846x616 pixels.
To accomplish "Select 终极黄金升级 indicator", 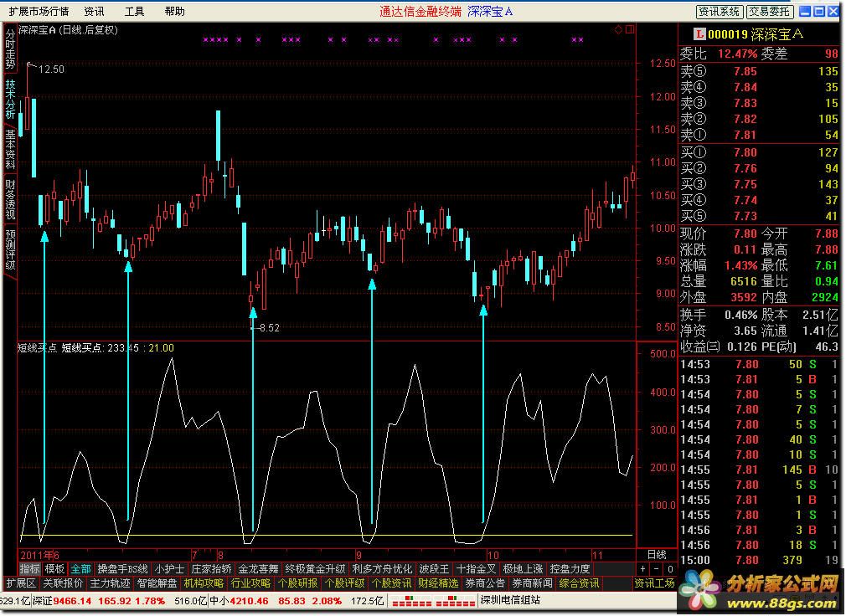I will (x=315, y=568).
